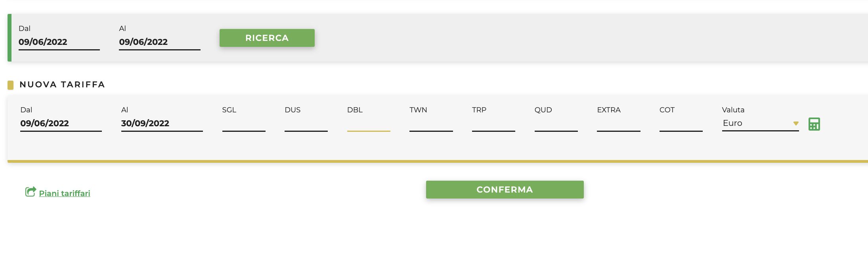Click the green calculator icon
Screen dimensions: 868x270
coord(814,124)
